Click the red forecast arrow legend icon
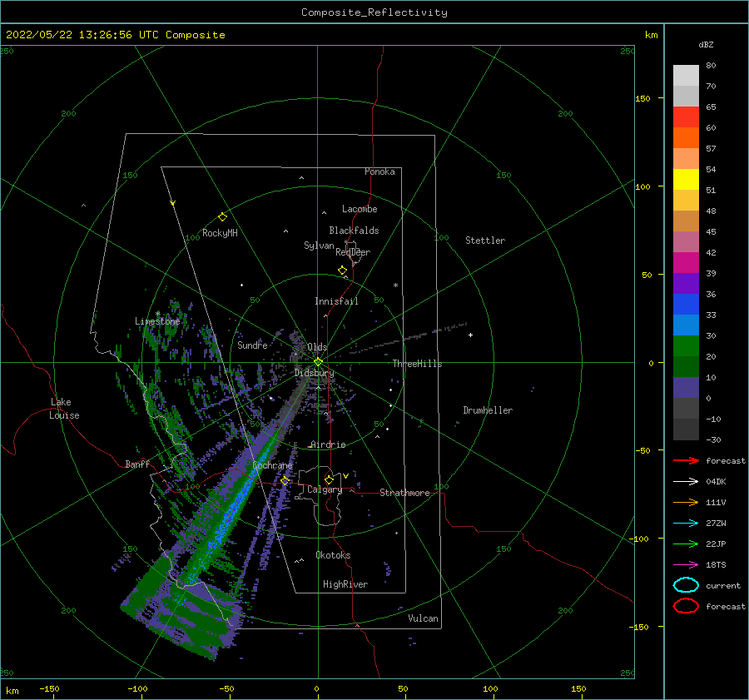The height and width of the screenshot is (700, 749). point(686,460)
